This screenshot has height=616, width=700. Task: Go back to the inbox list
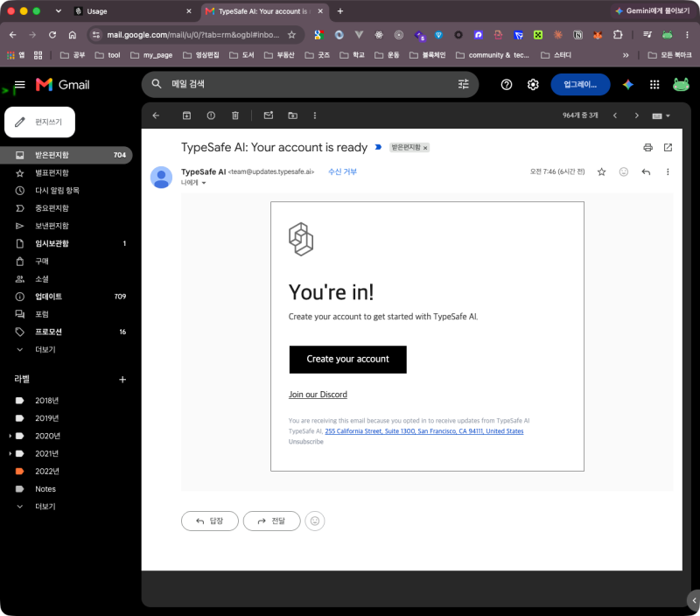point(156,115)
